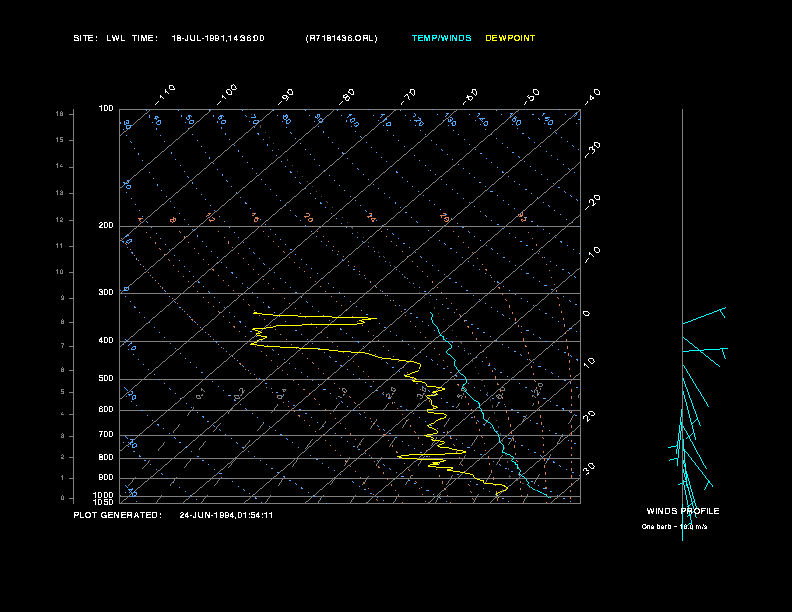792x612 pixels.
Task: Click the 'WINDS PROFILE' caption
Action: click(x=683, y=511)
